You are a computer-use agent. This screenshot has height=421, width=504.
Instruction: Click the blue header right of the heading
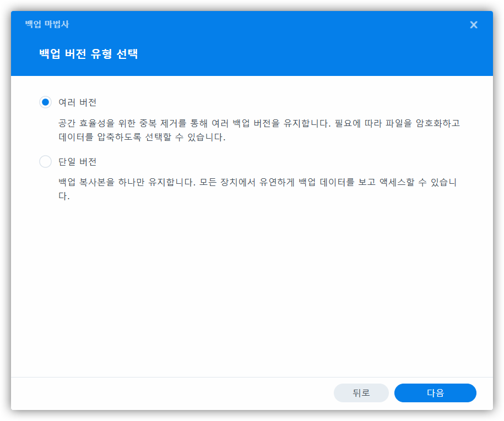(x=330, y=54)
